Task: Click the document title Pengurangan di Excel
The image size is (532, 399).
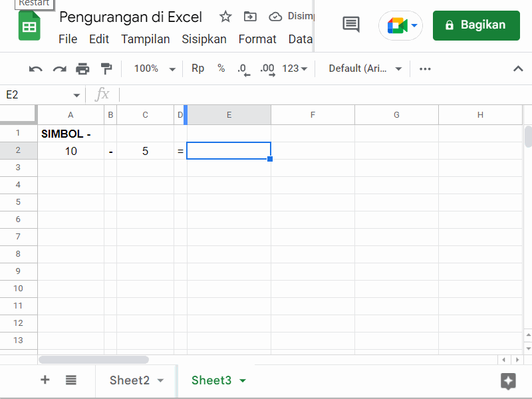Action: point(130,17)
